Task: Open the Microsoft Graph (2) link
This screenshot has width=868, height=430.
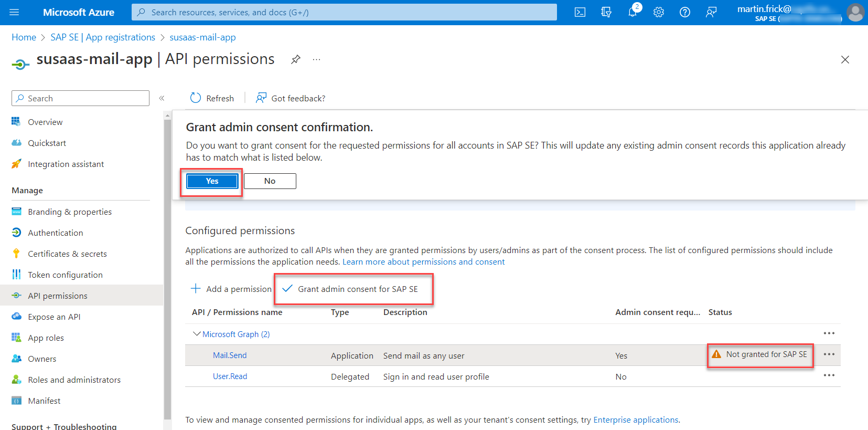Action: point(236,334)
